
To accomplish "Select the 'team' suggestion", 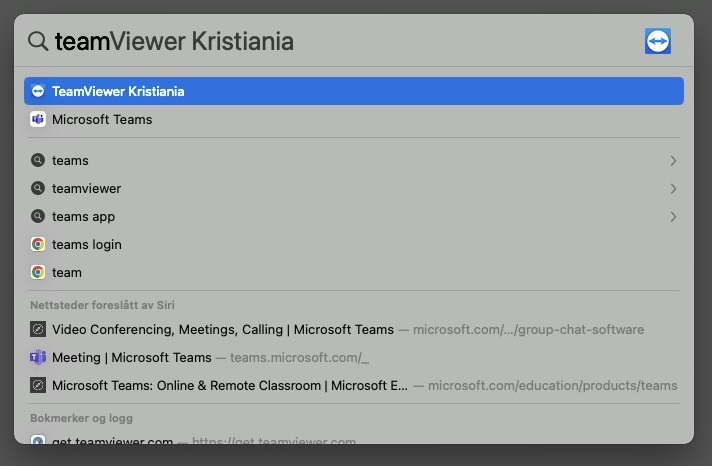I will (x=354, y=273).
